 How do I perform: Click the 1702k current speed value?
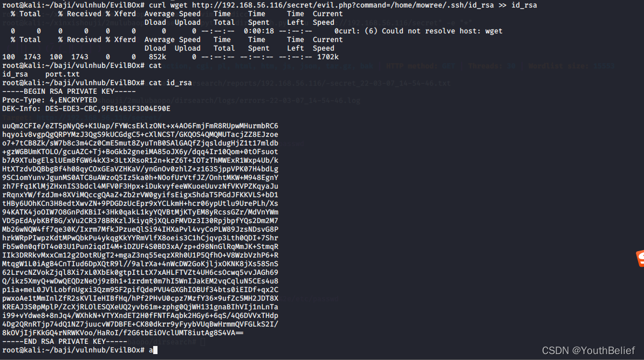pyautogui.click(x=328, y=57)
